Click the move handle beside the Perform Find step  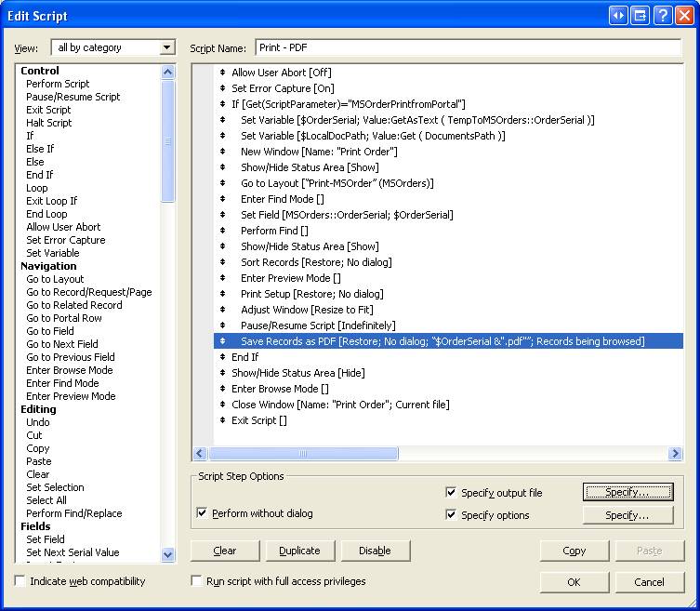tap(222, 231)
